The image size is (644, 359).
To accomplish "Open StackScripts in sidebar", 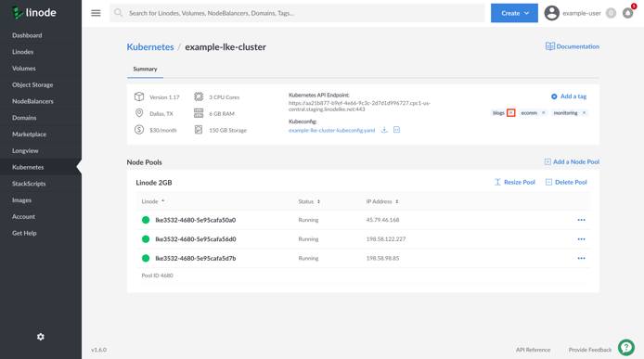I will (x=29, y=184).
